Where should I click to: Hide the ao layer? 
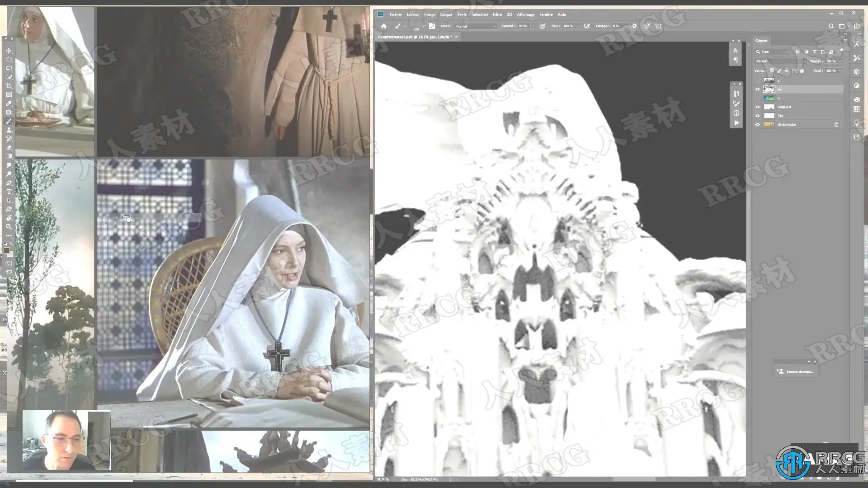tap(758, 89)
